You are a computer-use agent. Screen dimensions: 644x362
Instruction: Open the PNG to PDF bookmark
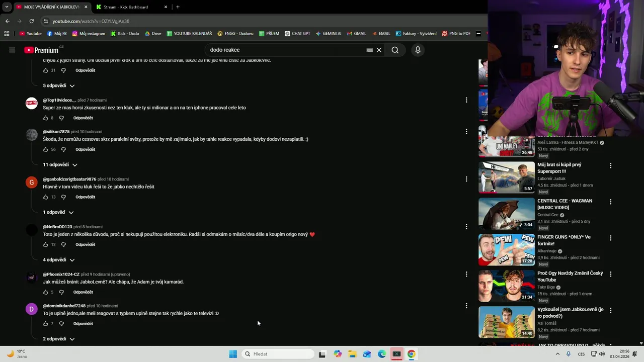pyautogui.click(x=456, y=34)
